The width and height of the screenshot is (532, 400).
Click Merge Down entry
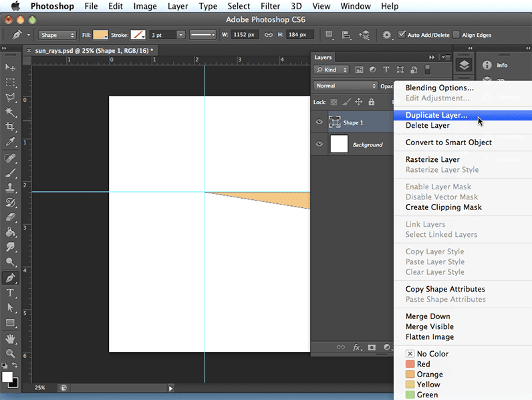pos(428,316)
